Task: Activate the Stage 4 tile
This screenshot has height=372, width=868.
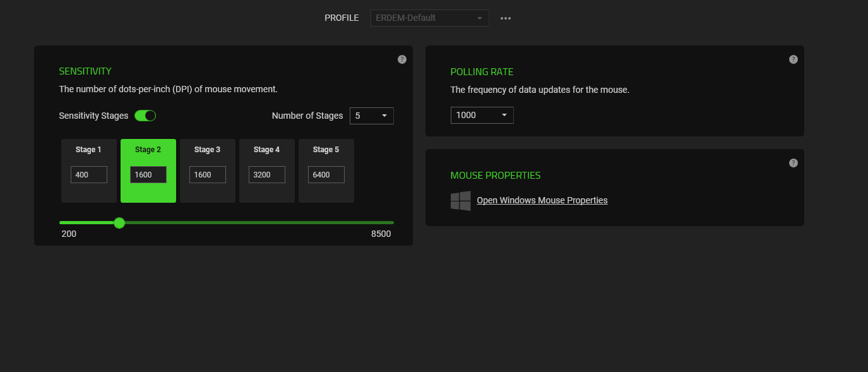Action: 267,150
